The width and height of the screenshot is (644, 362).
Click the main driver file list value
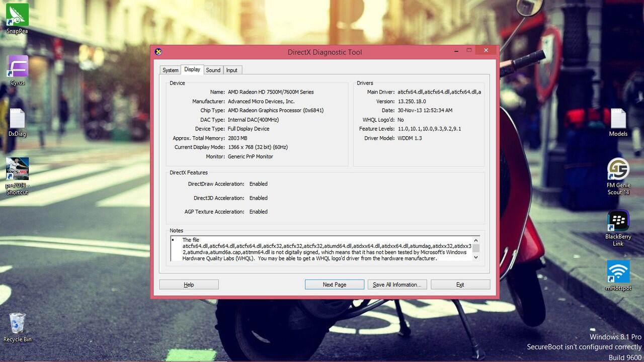[x=439, y=92]
